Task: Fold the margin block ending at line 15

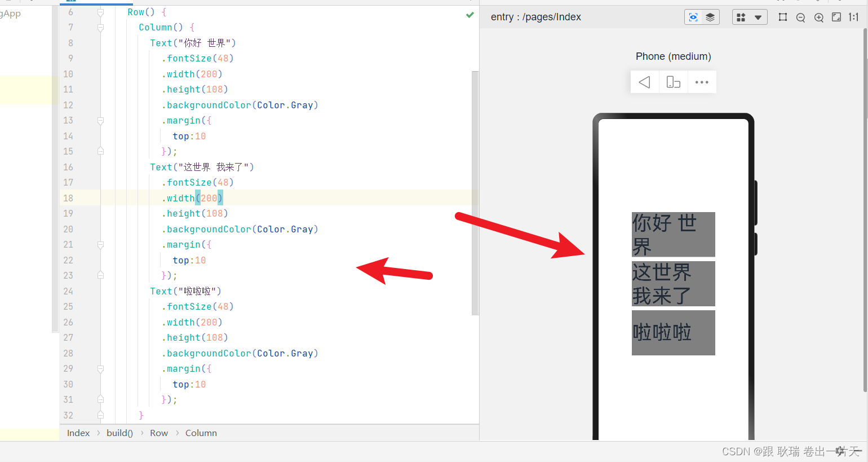Action: (x=100, y=151)
